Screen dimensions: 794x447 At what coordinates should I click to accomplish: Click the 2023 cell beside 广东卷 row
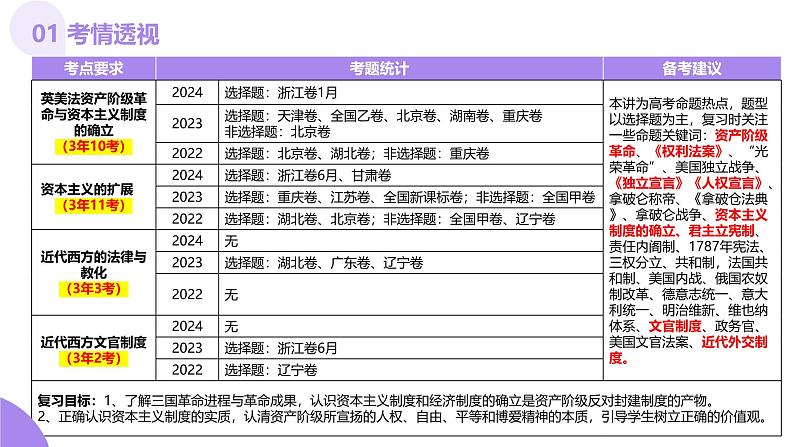click(x=187, y=263)
